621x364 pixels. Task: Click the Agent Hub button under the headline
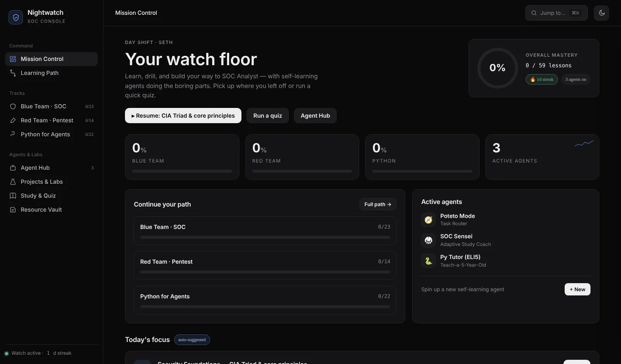315,116
